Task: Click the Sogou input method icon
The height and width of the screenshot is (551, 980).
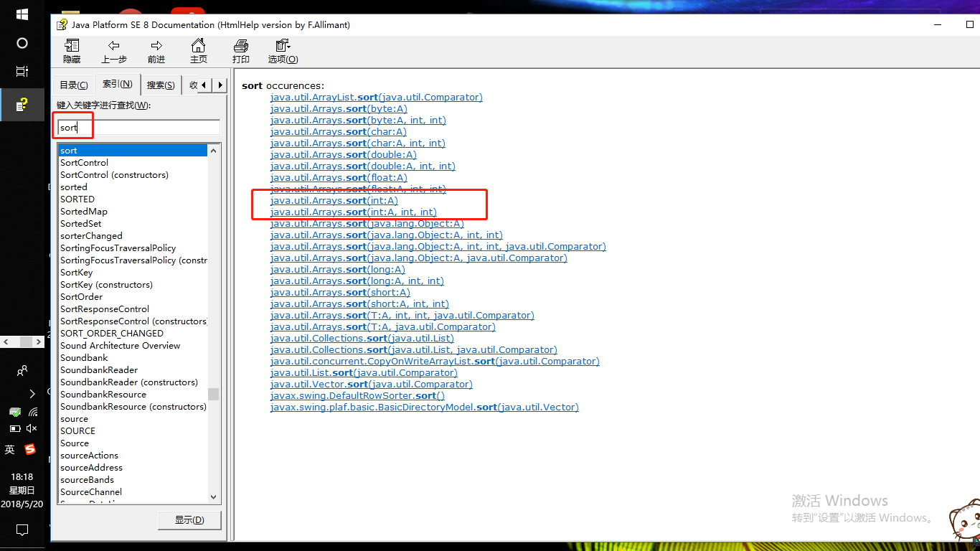Action: 30,449
